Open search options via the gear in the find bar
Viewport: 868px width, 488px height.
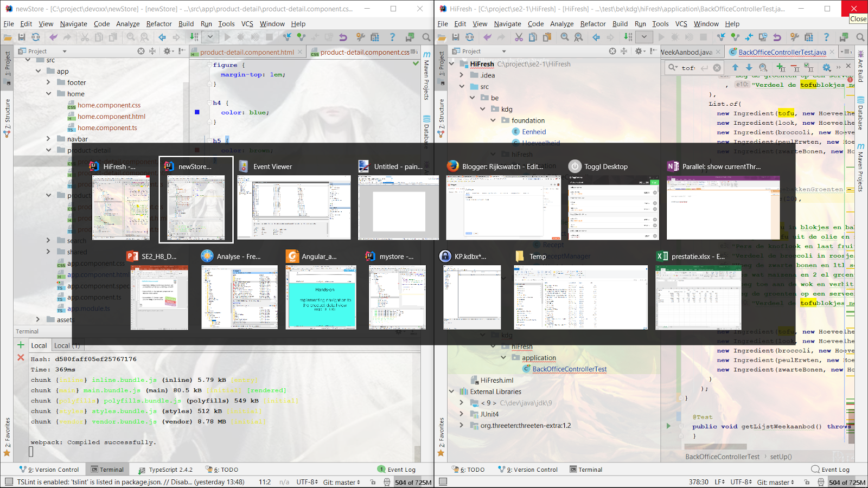(x=826, y=68)
